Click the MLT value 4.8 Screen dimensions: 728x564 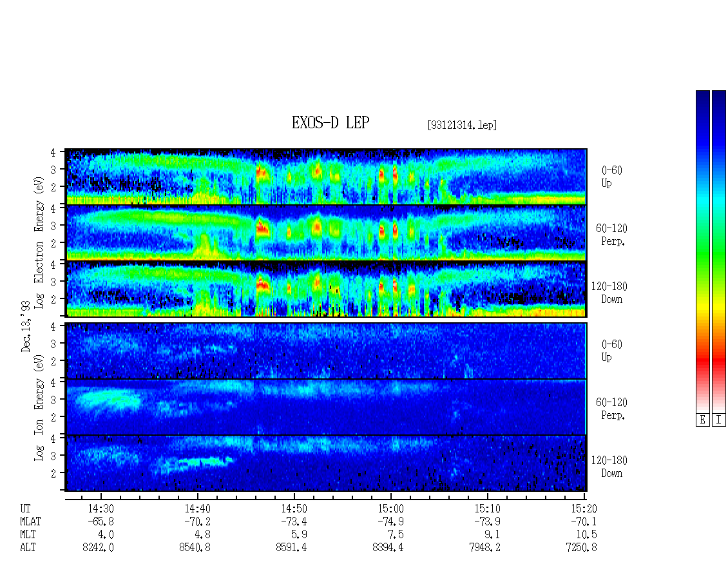202,535
